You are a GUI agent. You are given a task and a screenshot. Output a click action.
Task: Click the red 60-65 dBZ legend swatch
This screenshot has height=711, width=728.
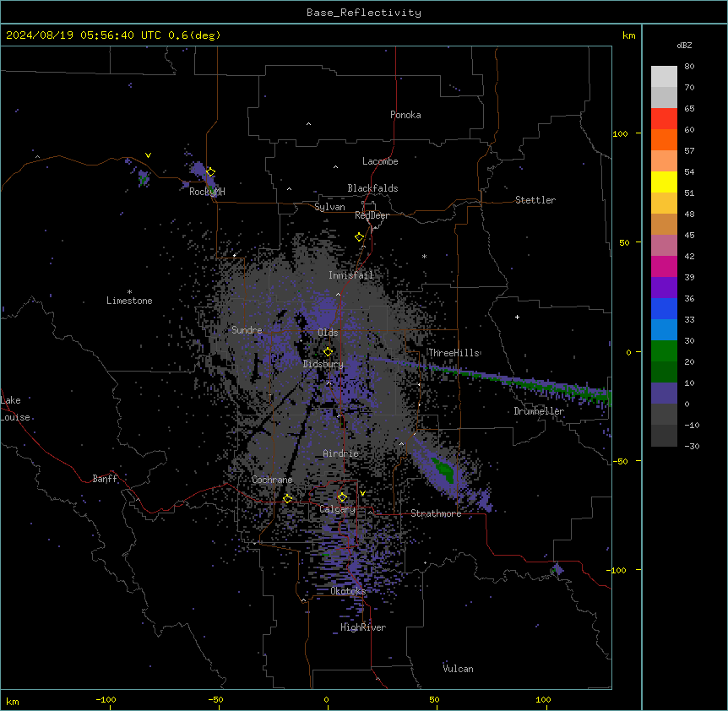tap(664, 119)
